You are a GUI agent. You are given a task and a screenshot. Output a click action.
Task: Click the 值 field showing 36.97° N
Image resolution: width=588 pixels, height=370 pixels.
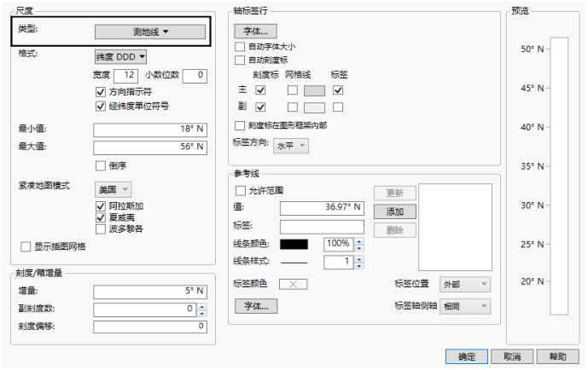tap(322, 208)
